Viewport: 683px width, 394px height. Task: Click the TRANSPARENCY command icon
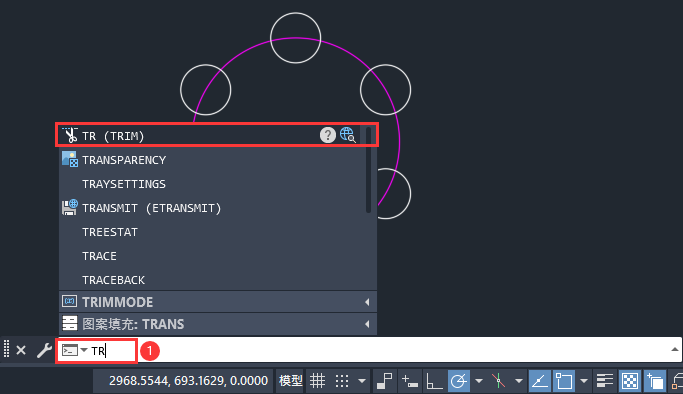click(70, 159)
